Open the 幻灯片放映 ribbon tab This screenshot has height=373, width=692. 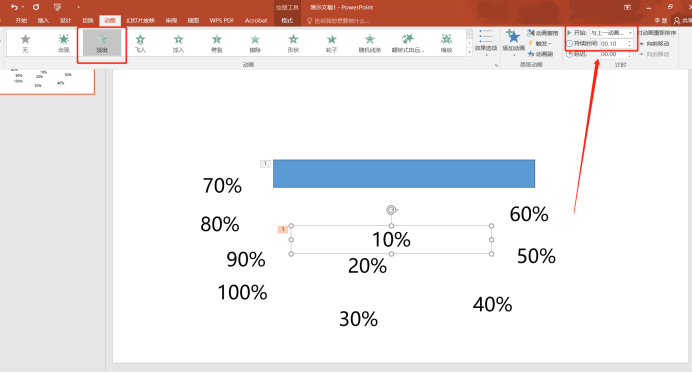[140, 20]
